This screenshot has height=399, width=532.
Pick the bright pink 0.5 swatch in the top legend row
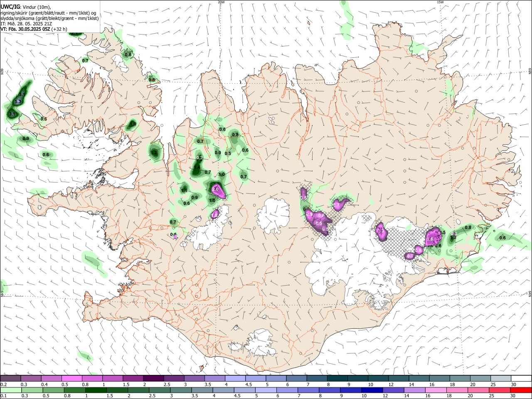(71, 379)
